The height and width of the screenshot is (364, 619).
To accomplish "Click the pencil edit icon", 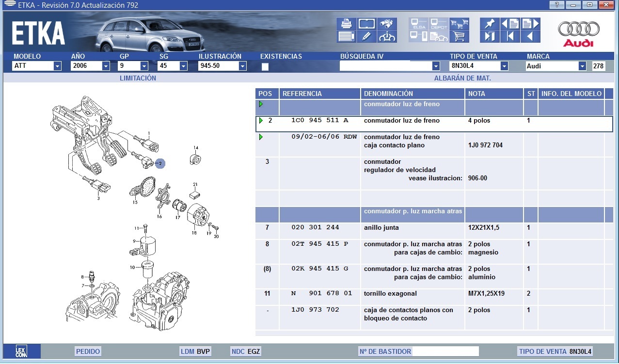I will 366,36.
